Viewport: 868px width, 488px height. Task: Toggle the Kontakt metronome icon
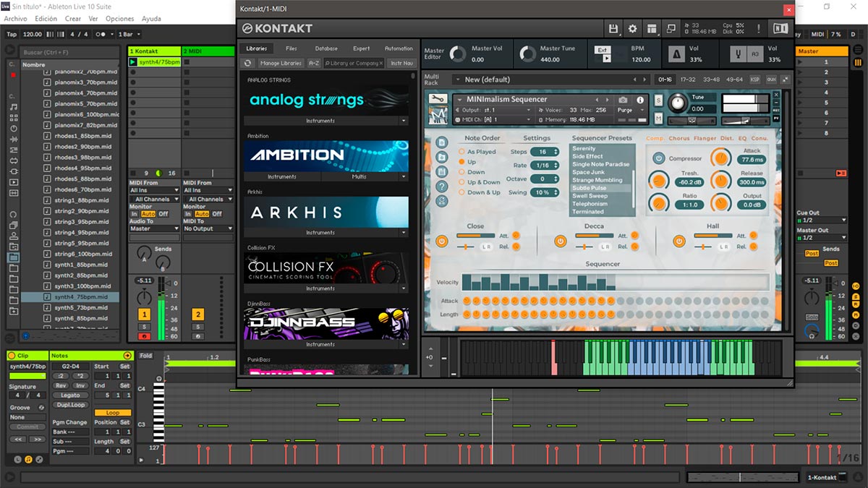click(678, 54)
